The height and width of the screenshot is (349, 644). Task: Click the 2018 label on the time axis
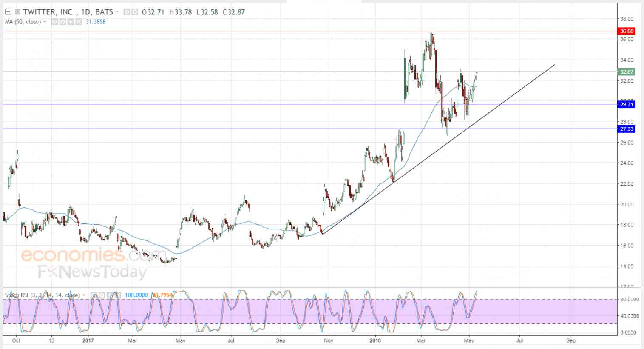[375, 340]
